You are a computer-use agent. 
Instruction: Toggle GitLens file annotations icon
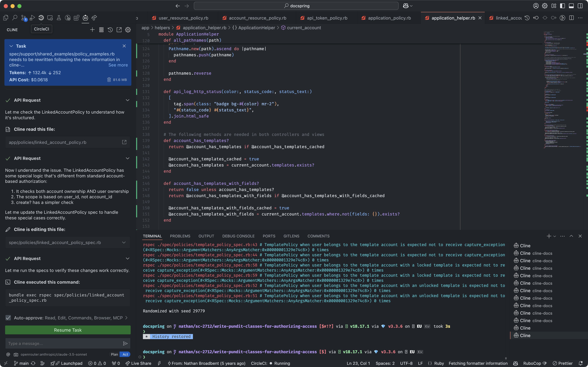(x=562, y=18)
